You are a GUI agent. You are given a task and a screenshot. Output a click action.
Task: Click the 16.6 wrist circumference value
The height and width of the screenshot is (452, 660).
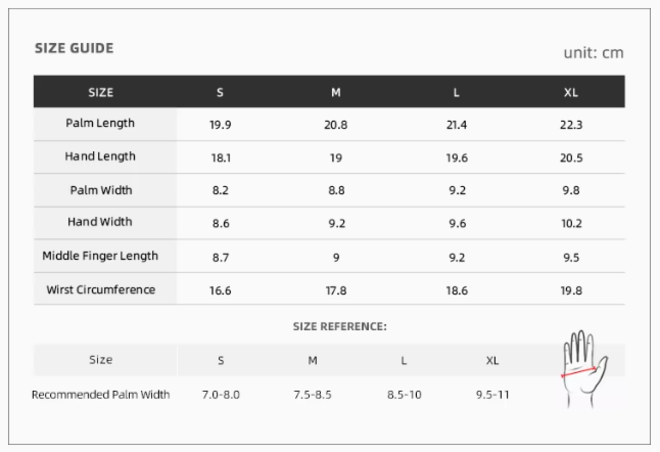pos(220,291)
